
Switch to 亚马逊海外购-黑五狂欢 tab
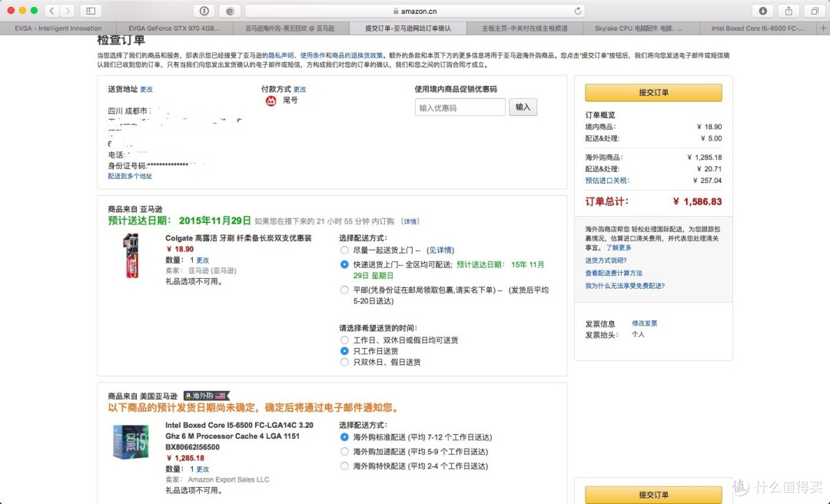(x=290, y=28)
